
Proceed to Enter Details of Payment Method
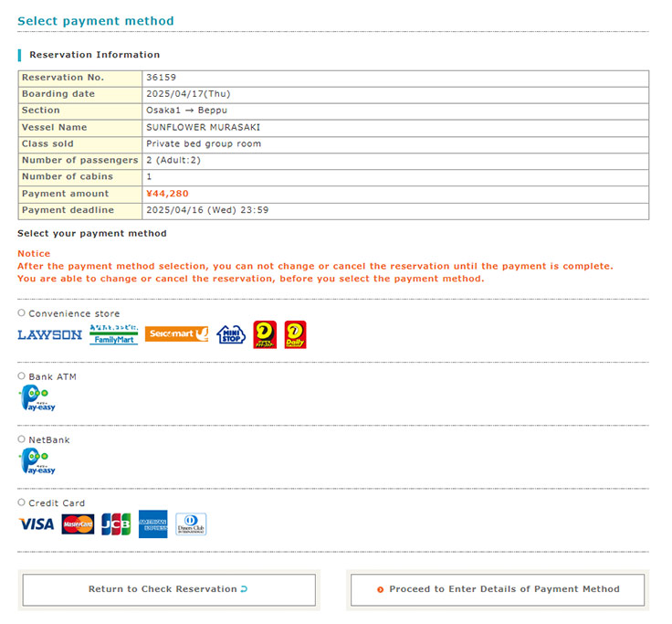click(498, 589)
